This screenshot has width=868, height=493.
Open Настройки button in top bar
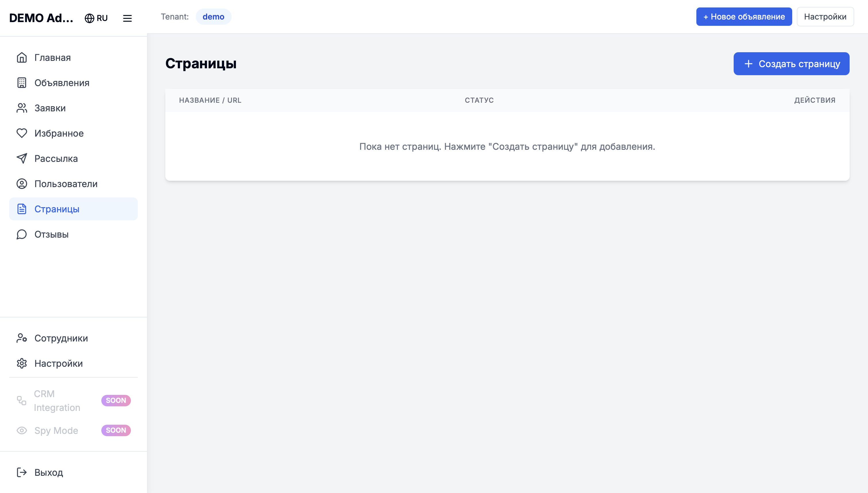(825, 17)
